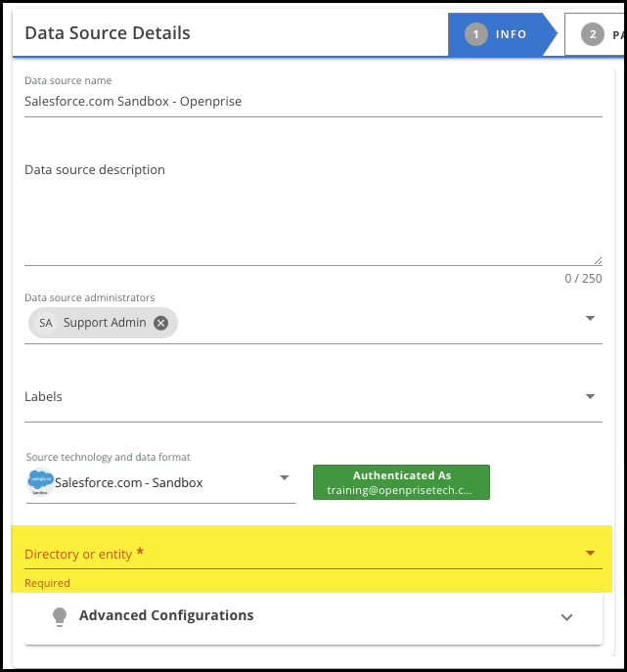
Task: Click the 0 / 250 character counter
Action: pyautogui.click(x=583, y=279)
